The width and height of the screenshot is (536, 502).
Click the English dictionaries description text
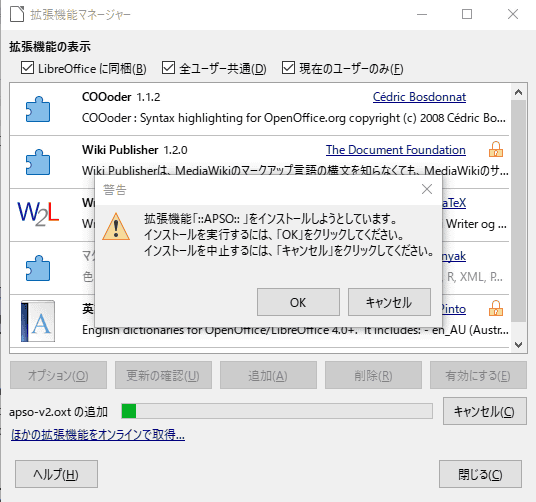tap(295, 330)
